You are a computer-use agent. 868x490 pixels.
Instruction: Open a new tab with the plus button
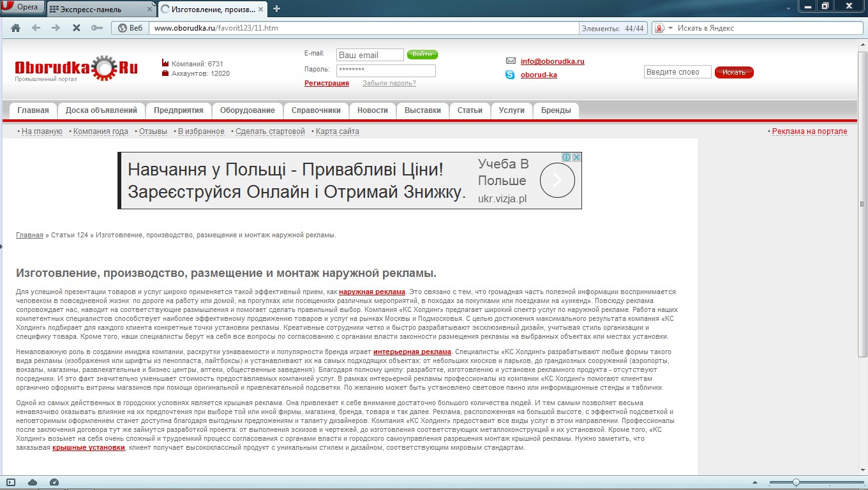[x=276, y=9]
